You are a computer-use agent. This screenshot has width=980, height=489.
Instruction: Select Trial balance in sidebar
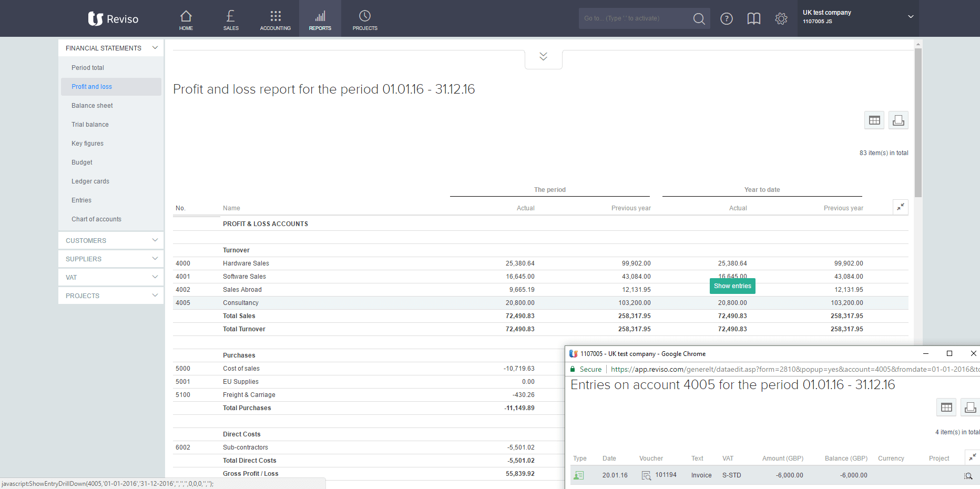point(90,125)
